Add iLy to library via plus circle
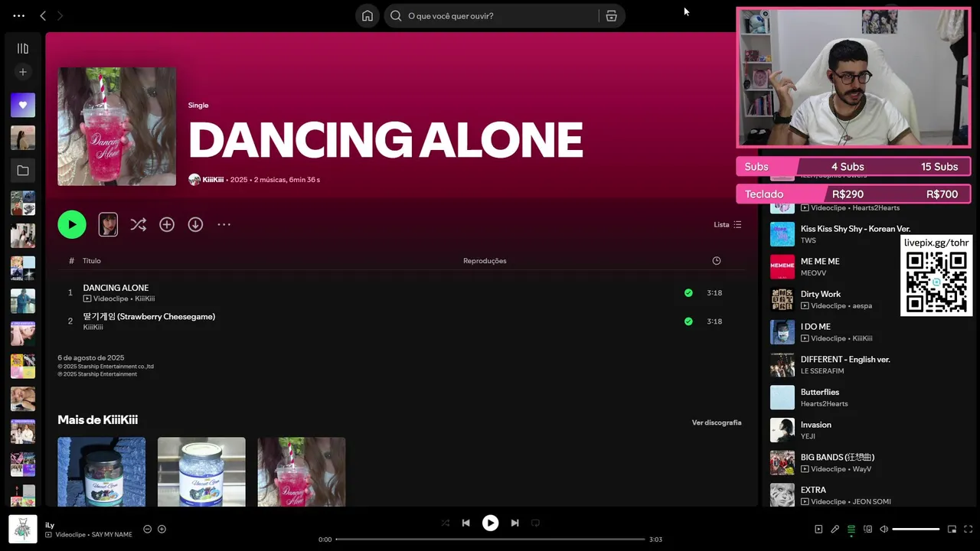Screen dimensions: 980x551 tap(162, 529)
